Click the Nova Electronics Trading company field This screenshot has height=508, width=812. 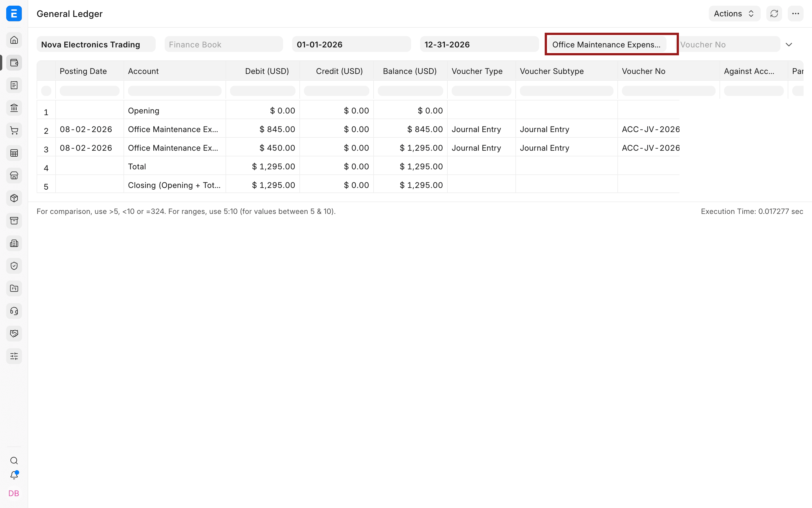click(96, 44)
